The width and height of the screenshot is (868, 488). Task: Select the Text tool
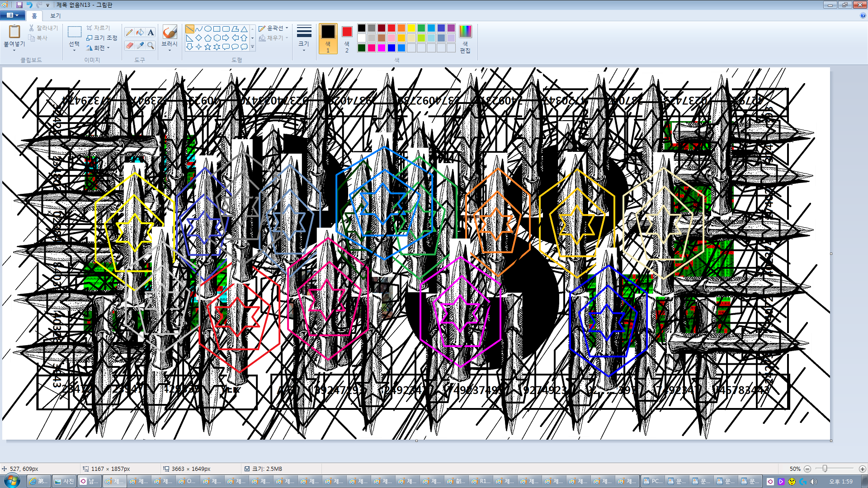[151, 32]
